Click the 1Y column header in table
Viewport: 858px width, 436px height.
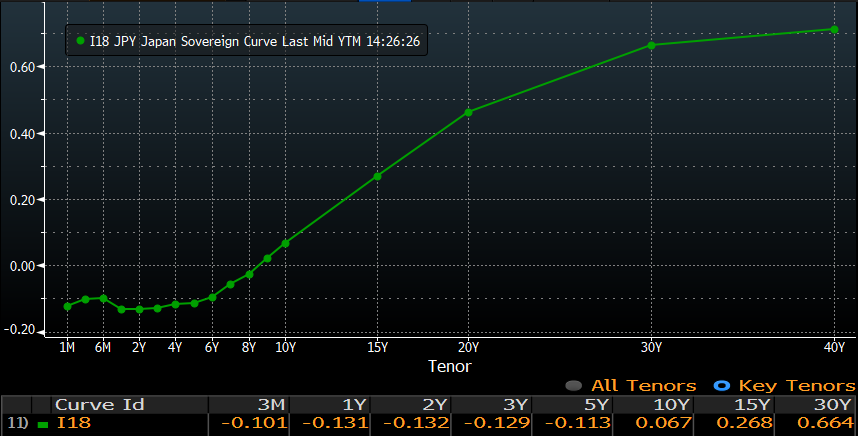pyautogui.click(x=353, y=405)
